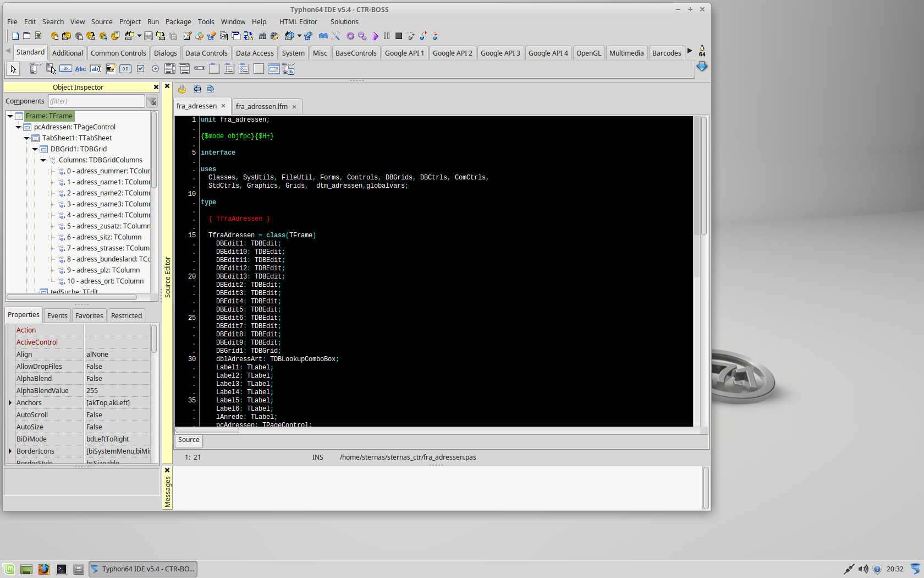This screenshot has height=578, width=924.
Task: Expand the Anchors property
Action: (x=10, y=403)
